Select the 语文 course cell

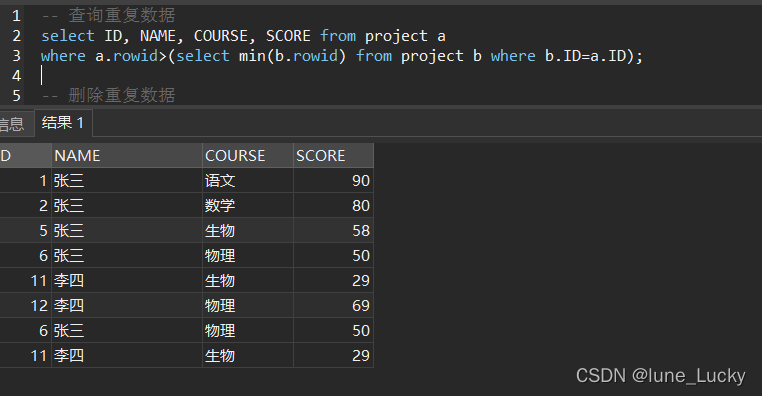[x=248, y=181]
